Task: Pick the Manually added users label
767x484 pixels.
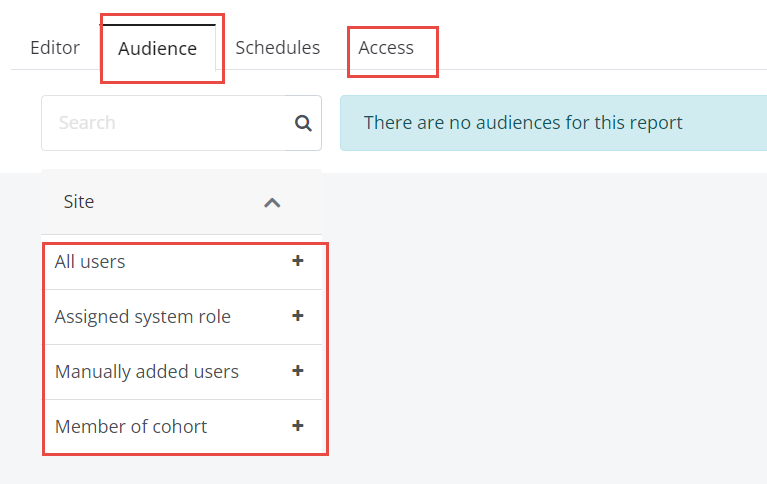Action: (147, 371)
